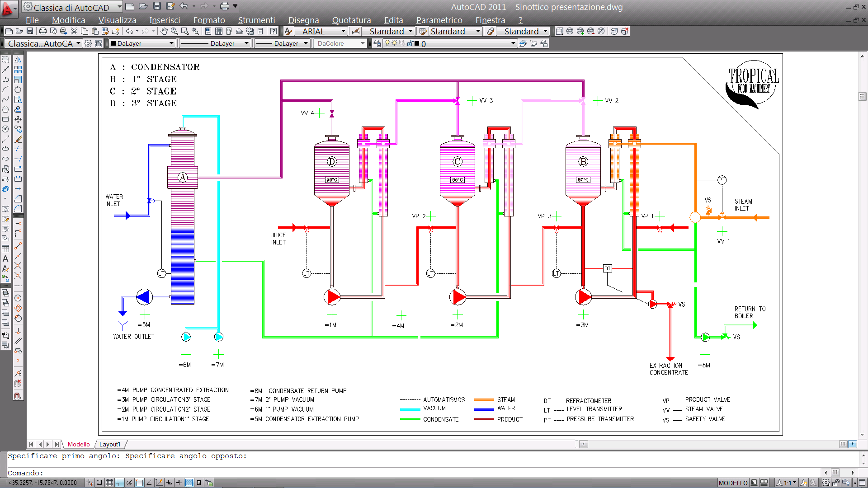Open the Classica...AutoCA workspace dropdown
868x488 pixels.
coord(44,43)
